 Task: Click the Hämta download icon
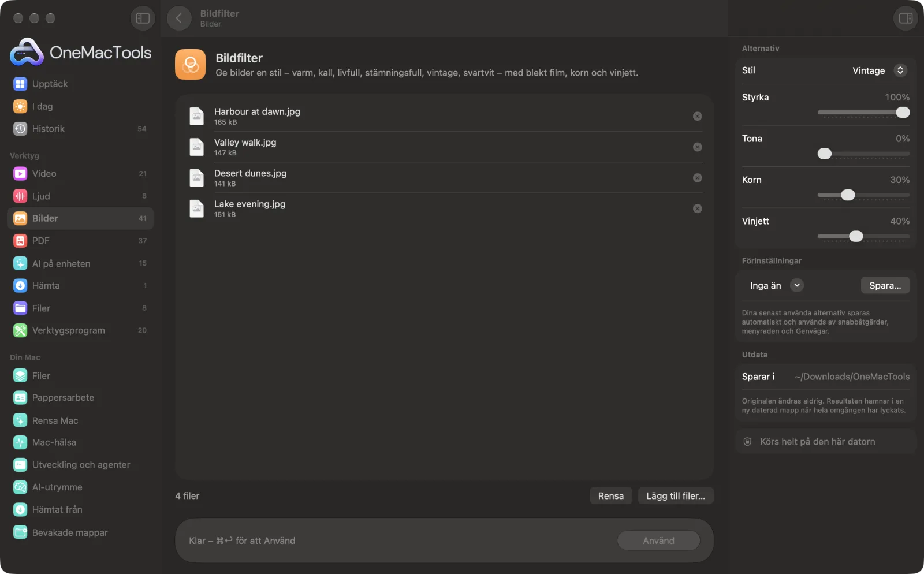click(20, 286)
